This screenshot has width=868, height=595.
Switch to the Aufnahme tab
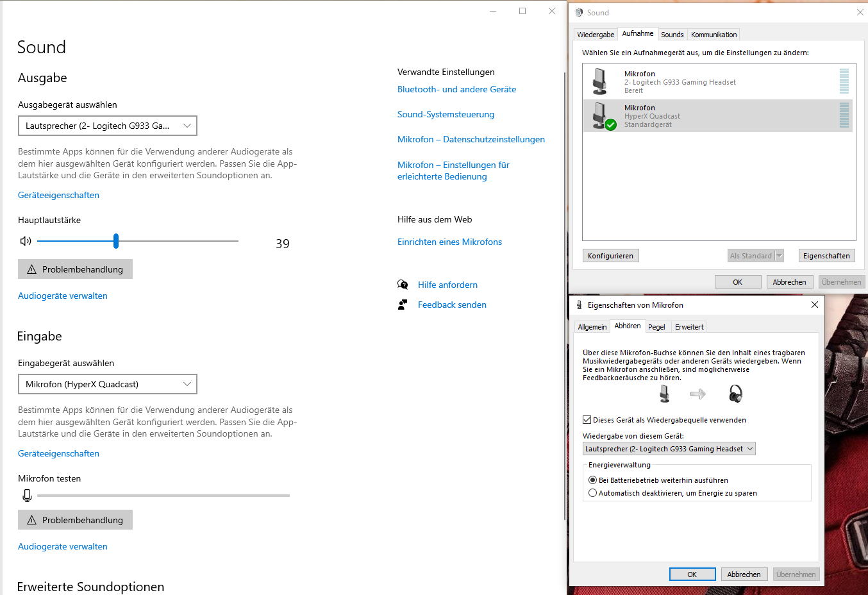(638, 33)
